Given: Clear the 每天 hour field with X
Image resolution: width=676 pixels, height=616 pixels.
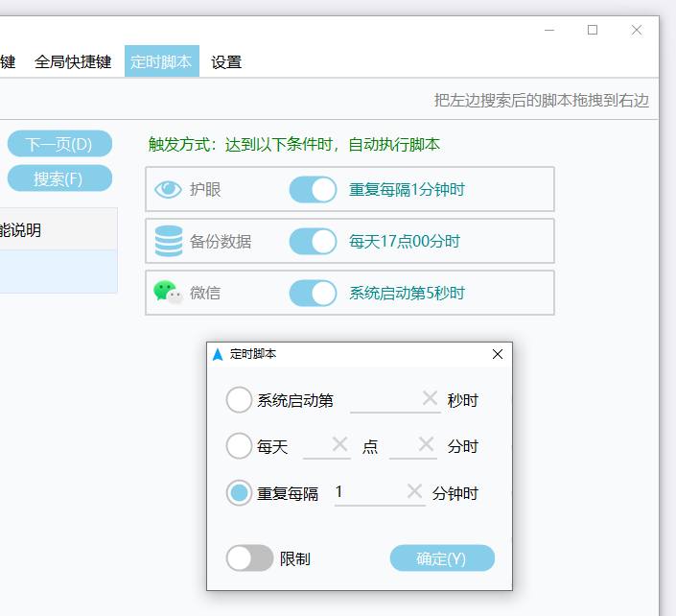Looking at the screenshot, I should (x=339, y=445).
